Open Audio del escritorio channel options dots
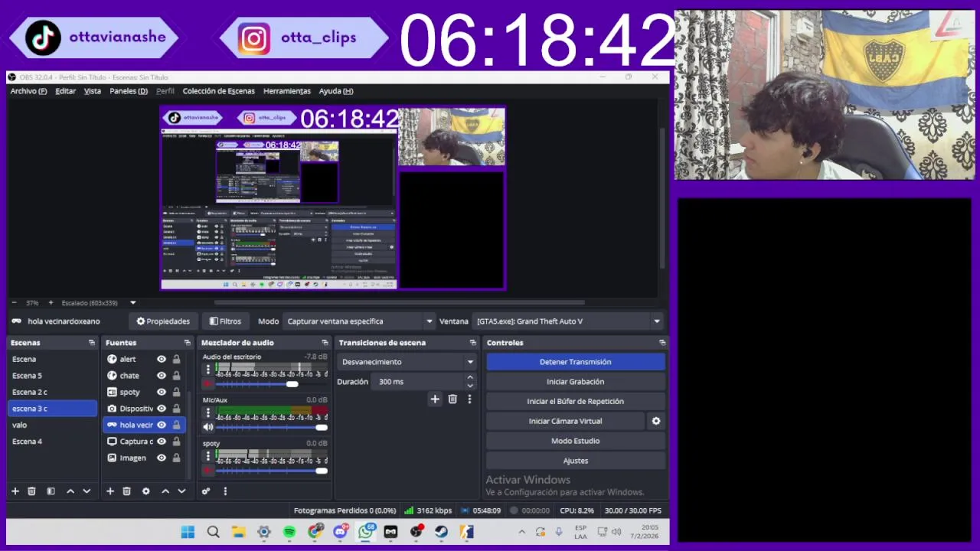This screenshot has width=980, height=551. (x=207, y=370)
